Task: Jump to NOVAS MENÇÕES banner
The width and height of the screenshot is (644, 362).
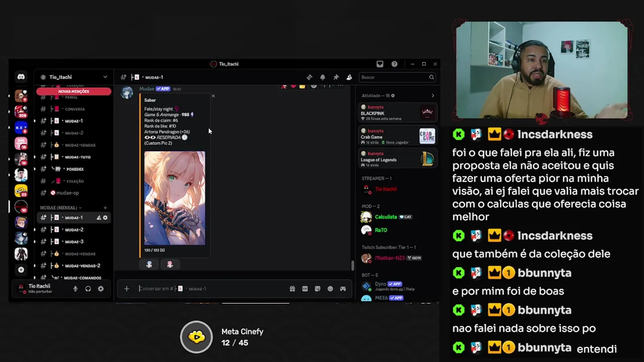Action: [x=73, y=92]
